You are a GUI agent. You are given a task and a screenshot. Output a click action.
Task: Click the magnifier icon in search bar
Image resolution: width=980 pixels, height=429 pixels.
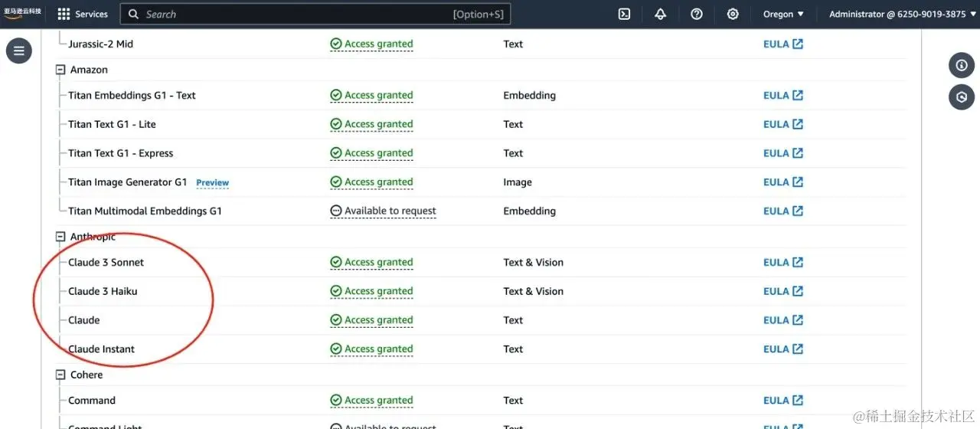point(134,14)
